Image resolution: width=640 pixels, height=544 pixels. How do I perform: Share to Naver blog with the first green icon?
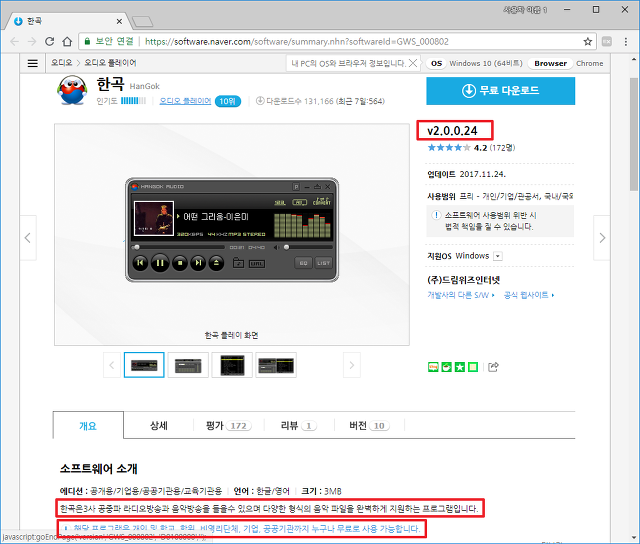pyautogui.click(x=433, y=367)
